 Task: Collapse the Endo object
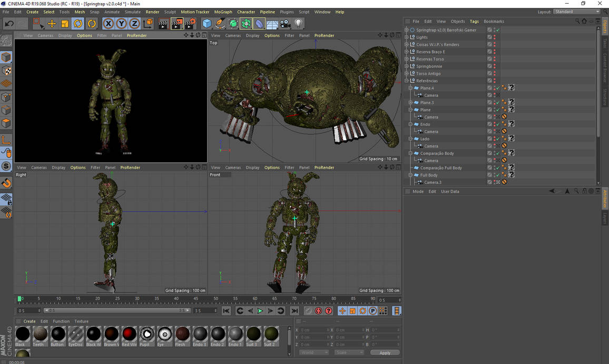410,124
